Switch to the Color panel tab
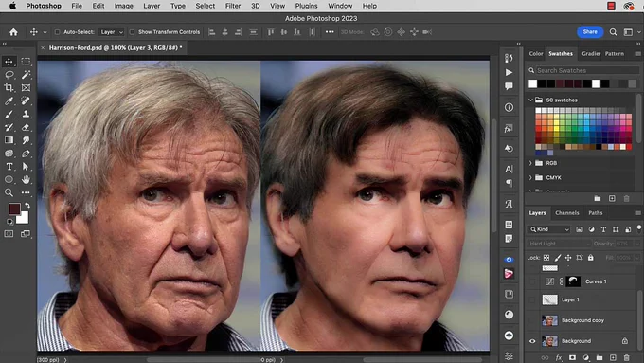Screen dimensions: 644x363 tap(536, 53)
